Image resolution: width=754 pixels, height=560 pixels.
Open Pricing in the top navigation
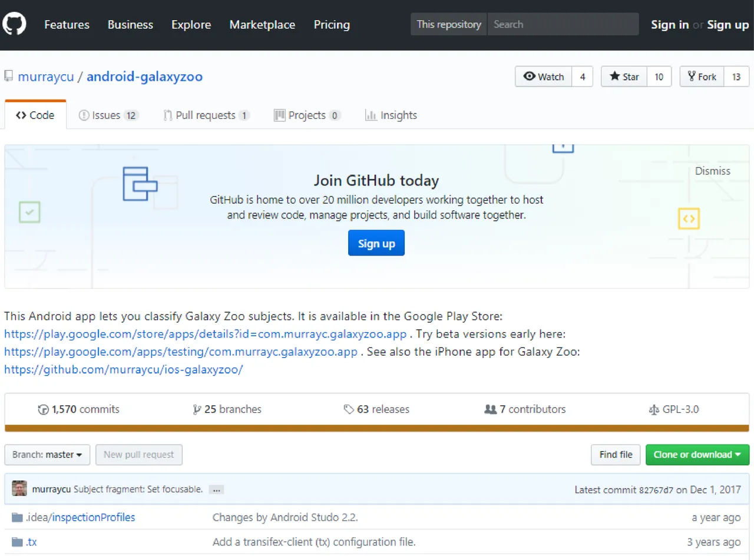332,25
